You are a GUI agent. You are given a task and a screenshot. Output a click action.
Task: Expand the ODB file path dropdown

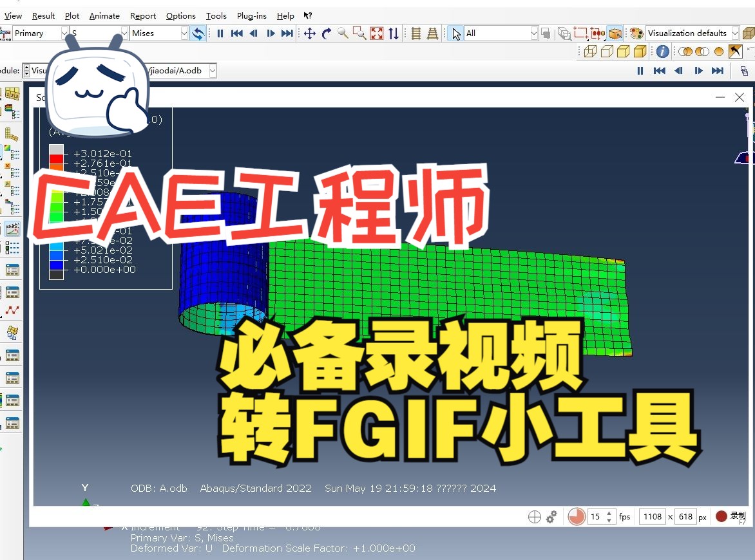pyautogui.click(x=213, y=71)
